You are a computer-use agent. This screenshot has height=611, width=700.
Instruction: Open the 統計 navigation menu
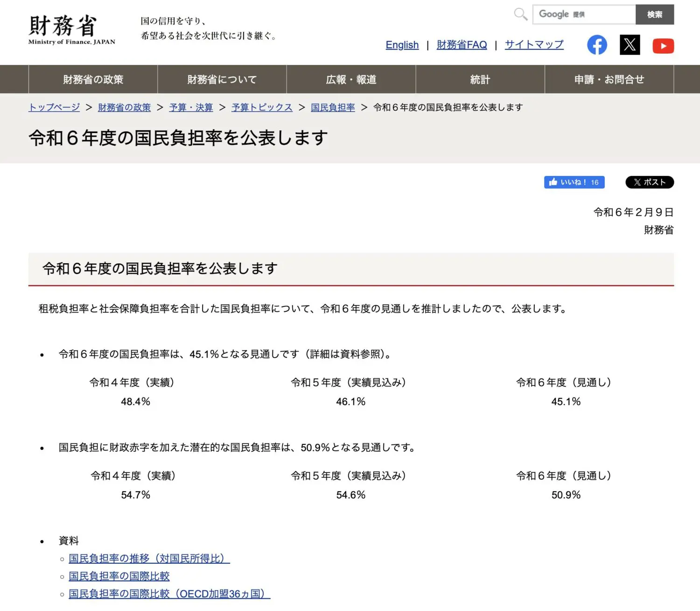480,79
